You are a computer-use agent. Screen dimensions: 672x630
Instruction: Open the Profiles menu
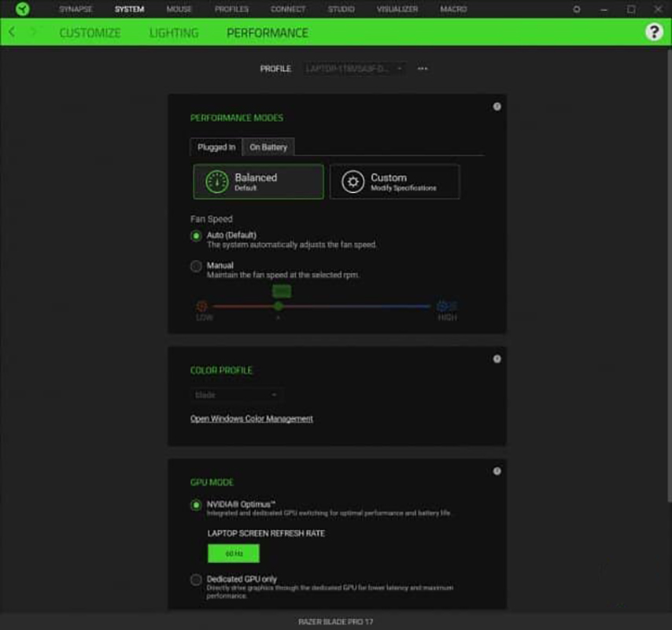(x=231, y=9)
